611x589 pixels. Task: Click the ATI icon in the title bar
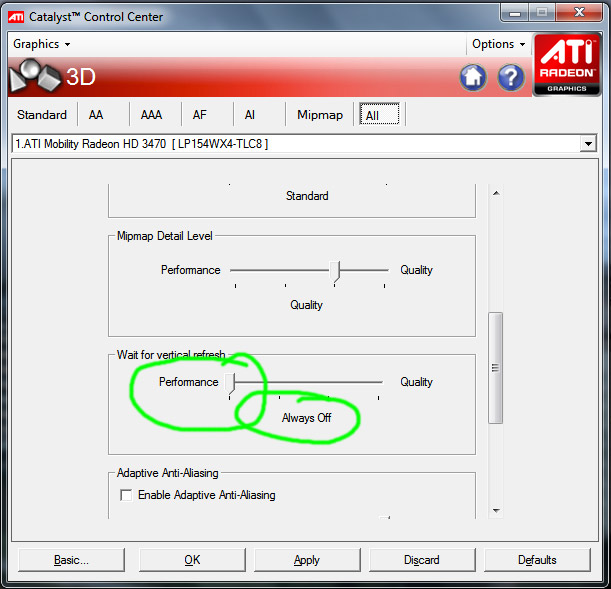(16, 17)
